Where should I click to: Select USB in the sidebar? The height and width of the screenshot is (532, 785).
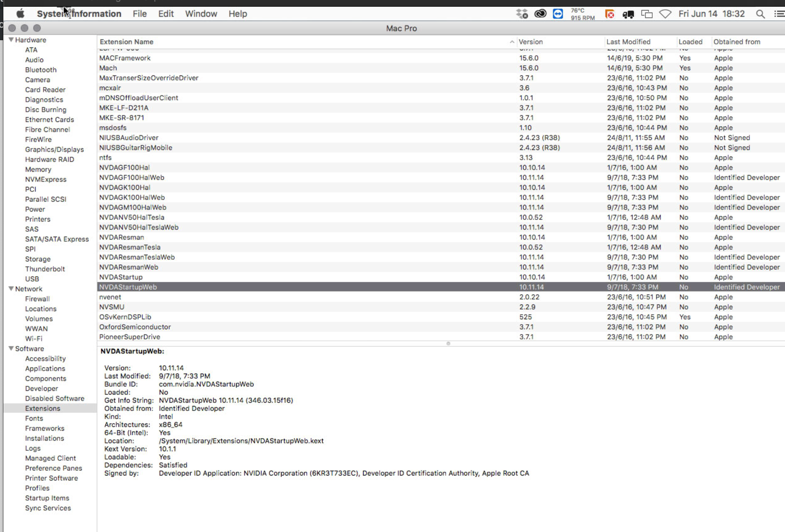32,279
